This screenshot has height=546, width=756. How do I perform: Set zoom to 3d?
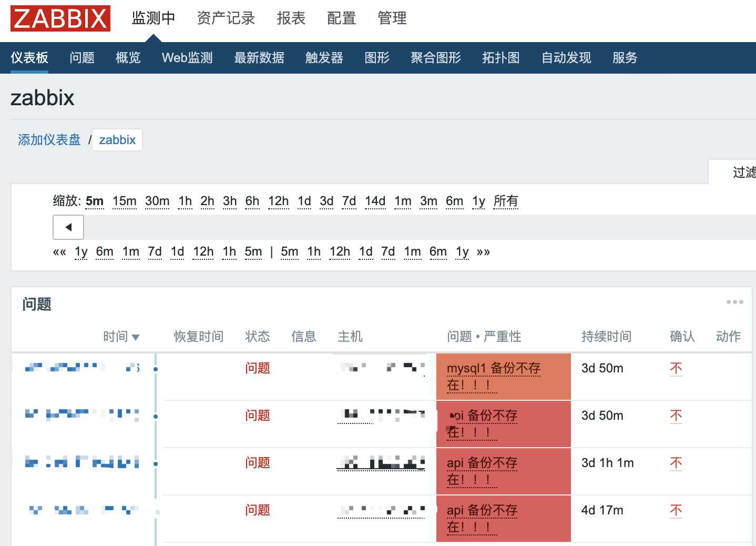[x=326, y=201]
